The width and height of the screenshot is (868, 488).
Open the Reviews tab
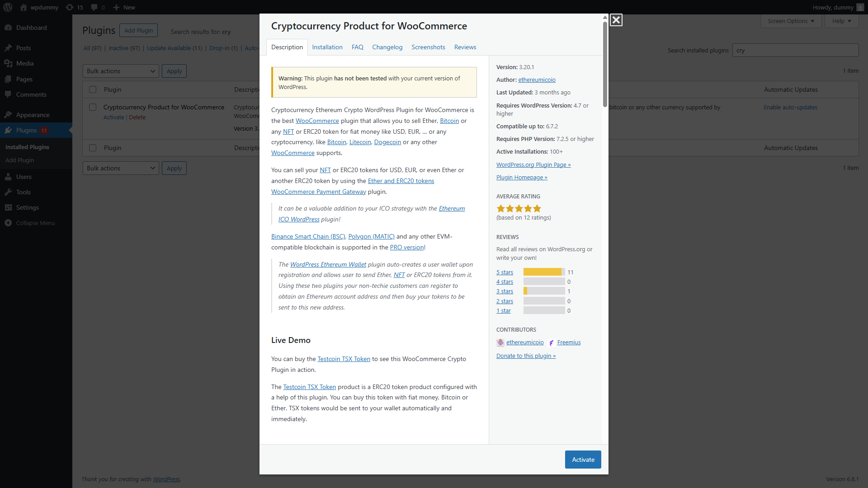pyautogui.click(x=465, y=47)
